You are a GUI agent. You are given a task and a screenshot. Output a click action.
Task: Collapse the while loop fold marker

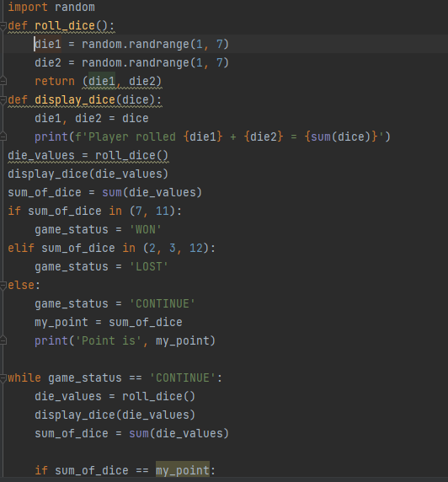point(3,378)
